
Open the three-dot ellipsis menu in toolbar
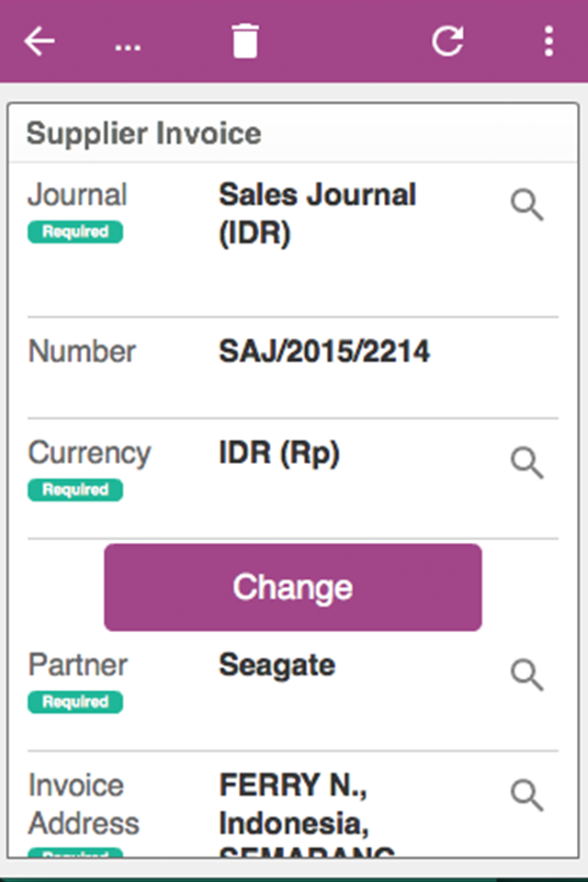128,48
